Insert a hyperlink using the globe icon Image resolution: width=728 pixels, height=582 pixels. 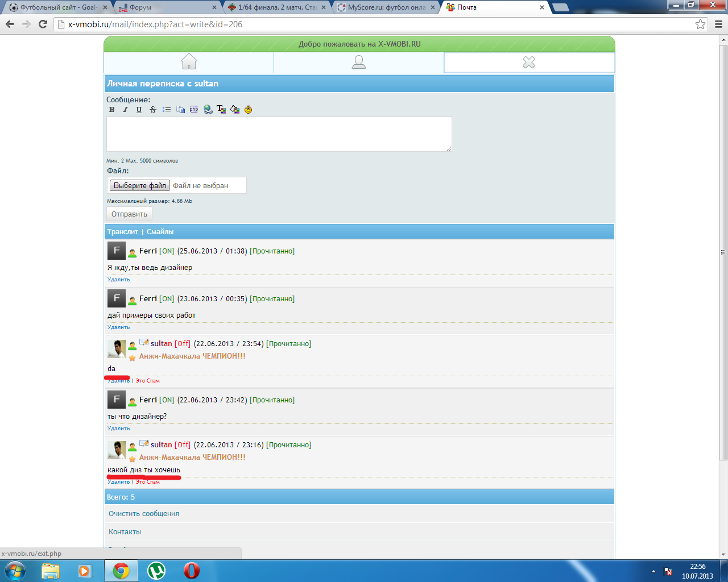tap(208, 110)
